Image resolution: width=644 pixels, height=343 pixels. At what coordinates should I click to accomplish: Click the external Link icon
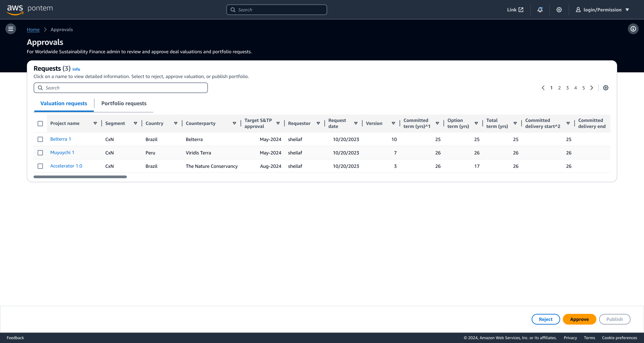pos(521,10)
